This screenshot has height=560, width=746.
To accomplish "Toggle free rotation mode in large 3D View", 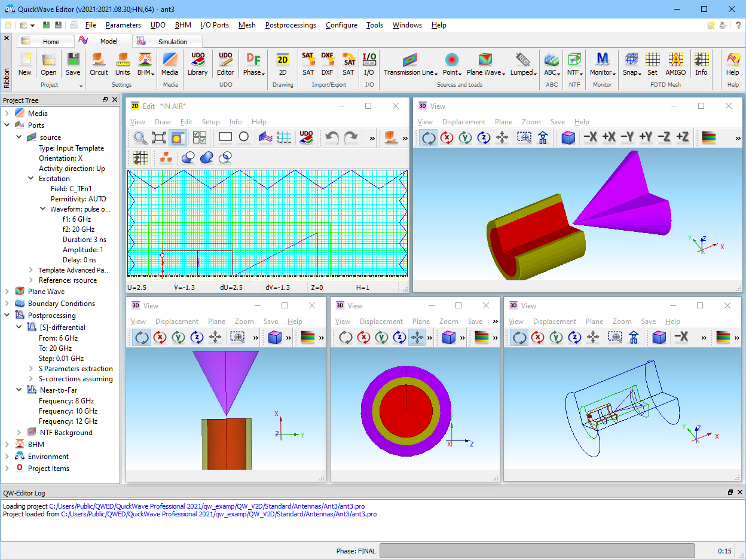I will (x=429, y=137).
